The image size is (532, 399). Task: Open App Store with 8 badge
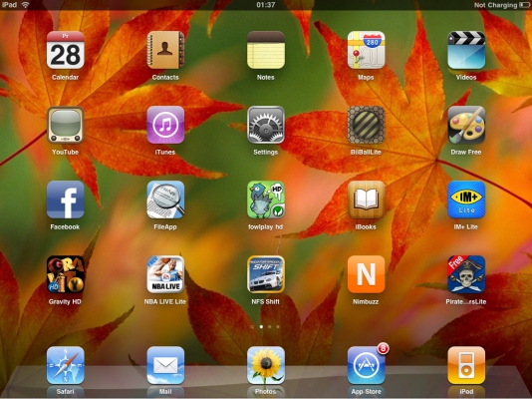pos(366,365)
